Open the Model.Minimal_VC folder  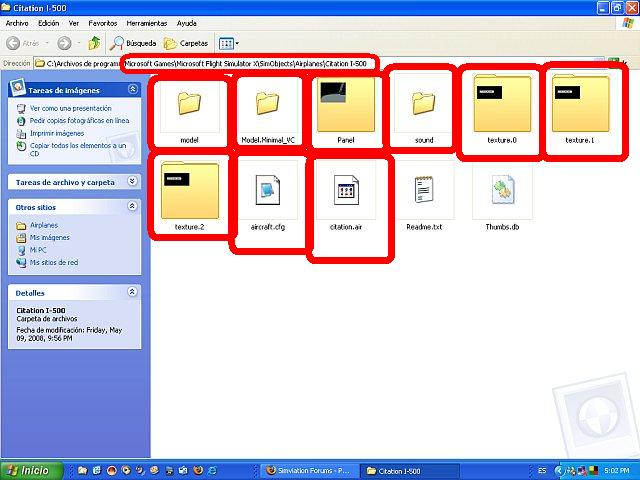click(x=267, y=104)
